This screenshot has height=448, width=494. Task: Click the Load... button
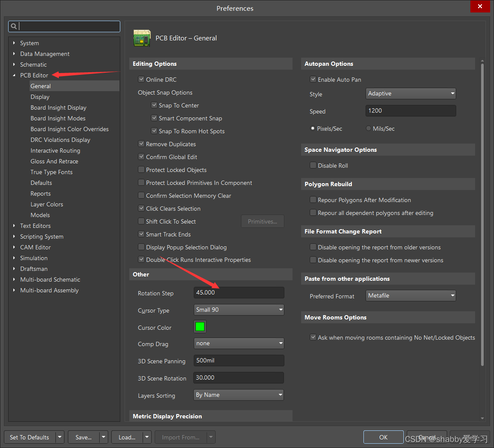(127, 437)
